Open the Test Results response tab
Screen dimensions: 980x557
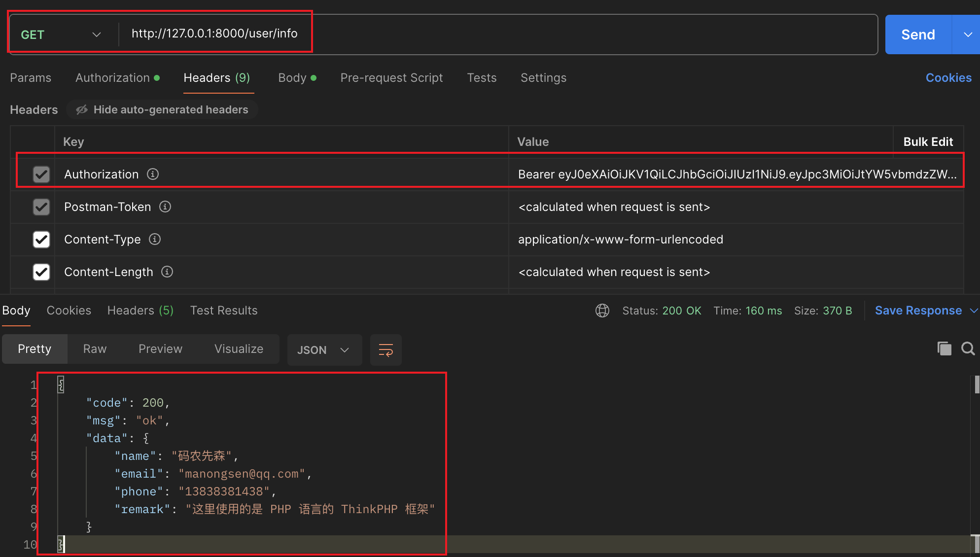pos(224,311)
